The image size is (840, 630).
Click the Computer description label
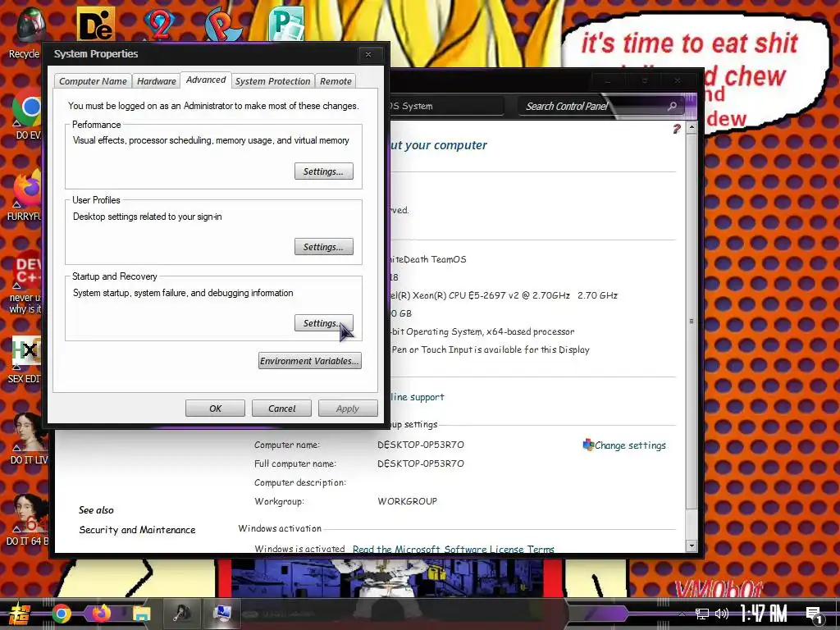tap(300, 482)
